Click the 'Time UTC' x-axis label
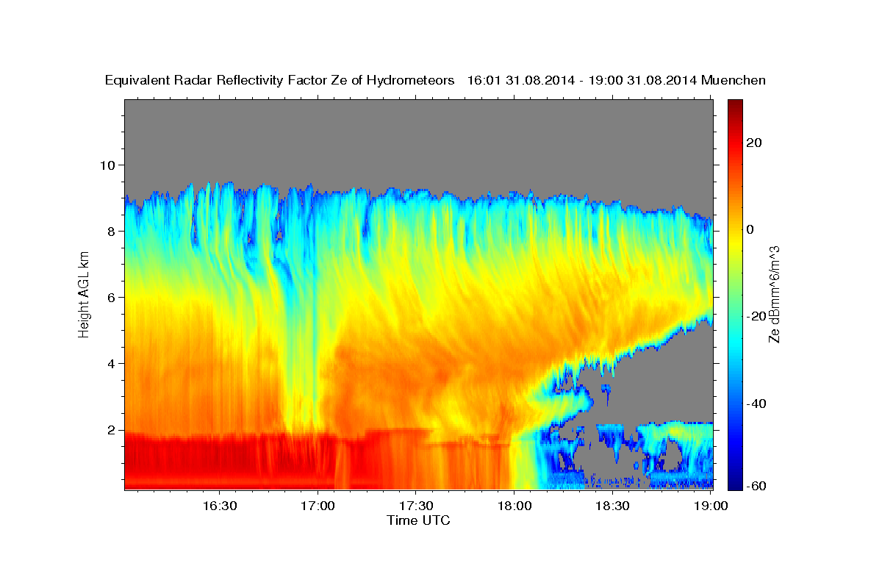Viewport: 882px width, 588px height. [x=418, y=520]
